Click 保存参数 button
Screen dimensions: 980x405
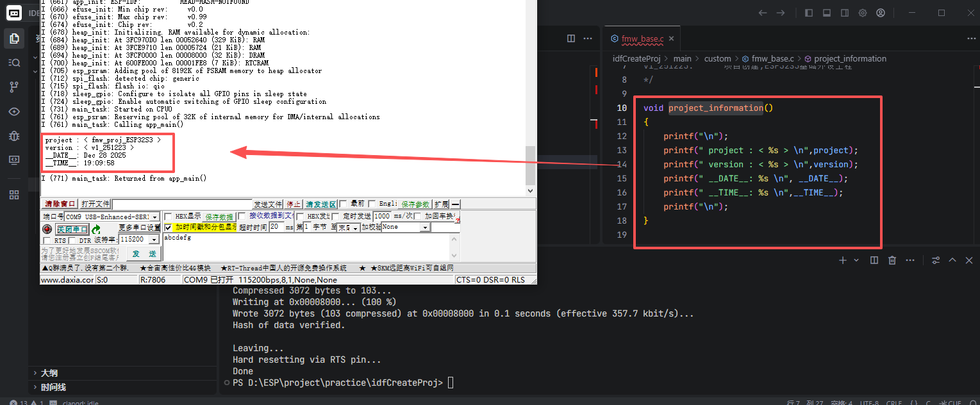pos(416,204)
